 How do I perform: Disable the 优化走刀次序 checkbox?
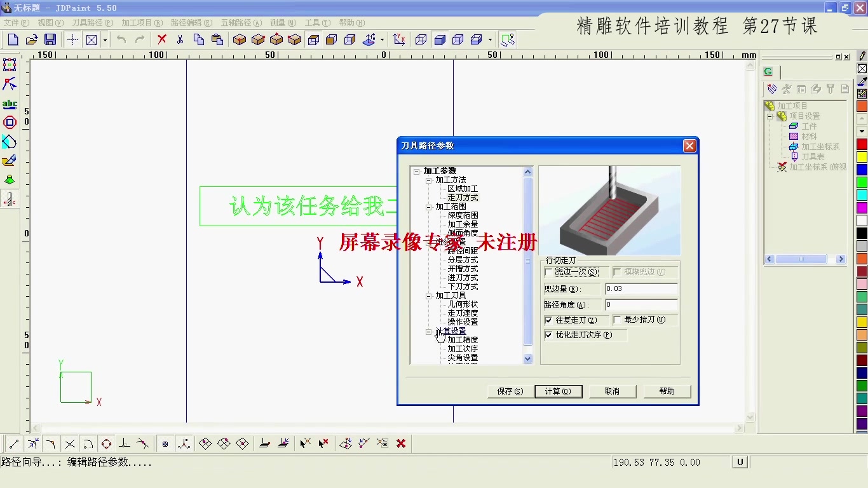point(548,335)
